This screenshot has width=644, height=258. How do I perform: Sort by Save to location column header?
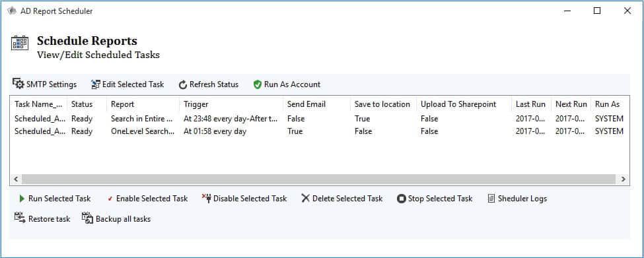pos(383,104)
